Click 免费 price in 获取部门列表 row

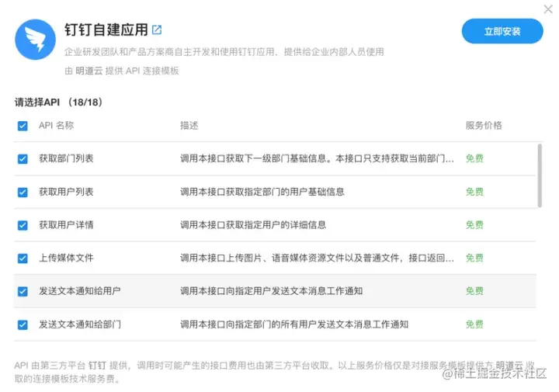coord(474,158)
